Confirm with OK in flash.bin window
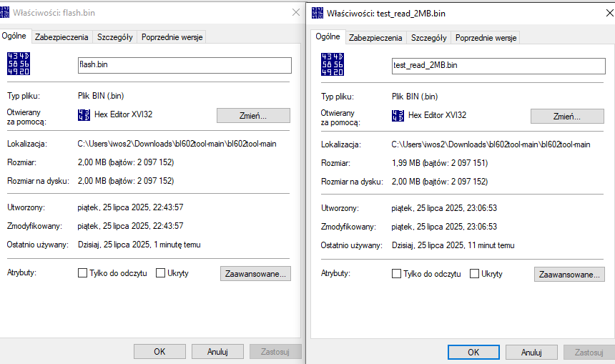The height and width of the screenshot is (364, 615). tap(159, 351)
